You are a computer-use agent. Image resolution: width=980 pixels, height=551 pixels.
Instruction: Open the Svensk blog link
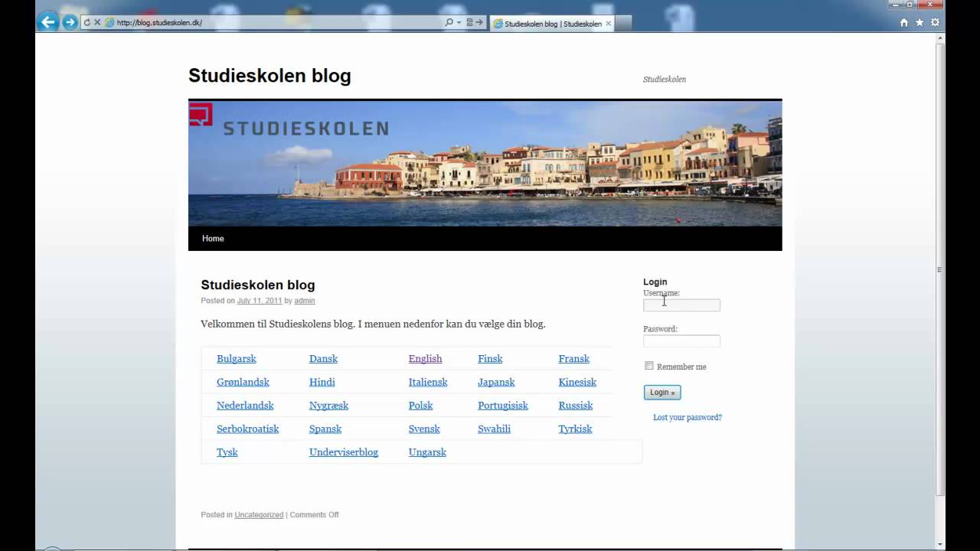pos(424,429)
